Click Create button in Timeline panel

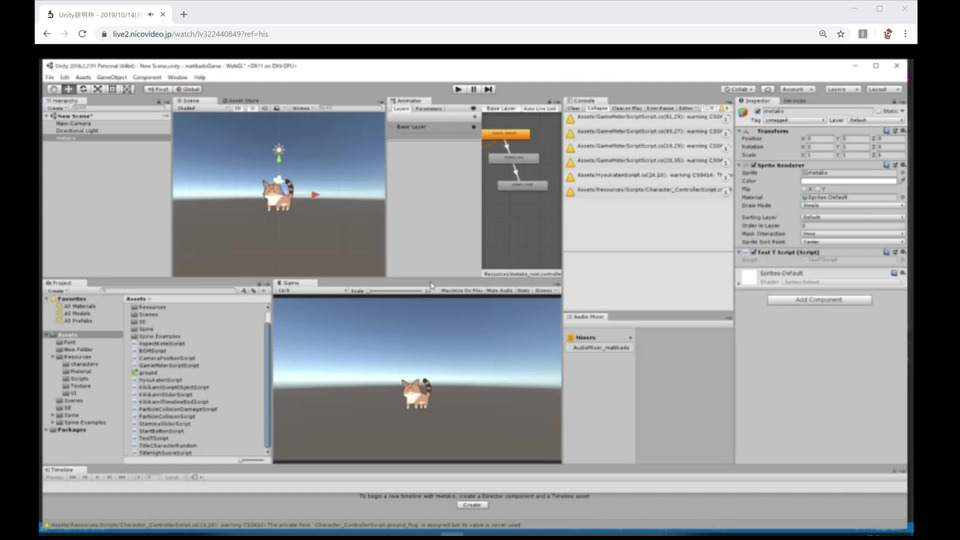click(x=472, y=505)
